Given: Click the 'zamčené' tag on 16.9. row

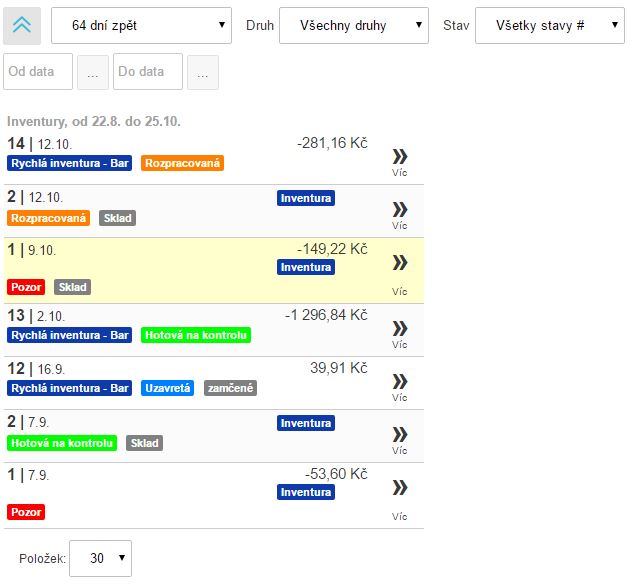Looking at the screenshot, I should point(231,388).
